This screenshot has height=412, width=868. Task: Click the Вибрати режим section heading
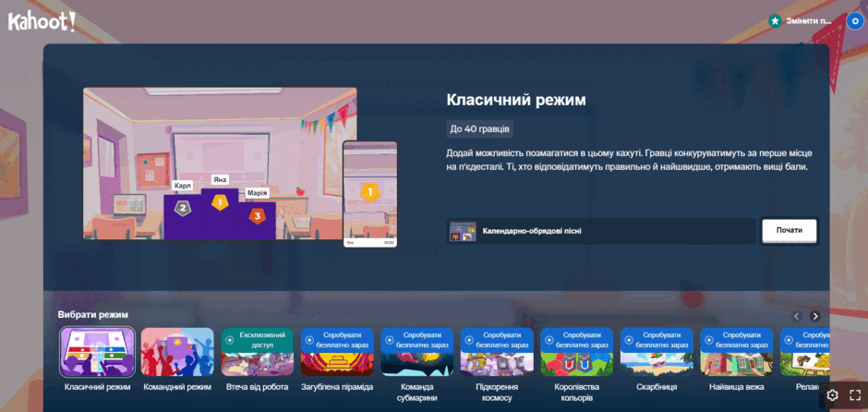point(93,314)
